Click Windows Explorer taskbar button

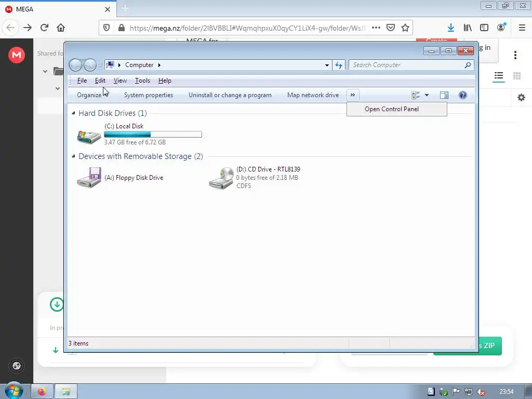[66, 392]
